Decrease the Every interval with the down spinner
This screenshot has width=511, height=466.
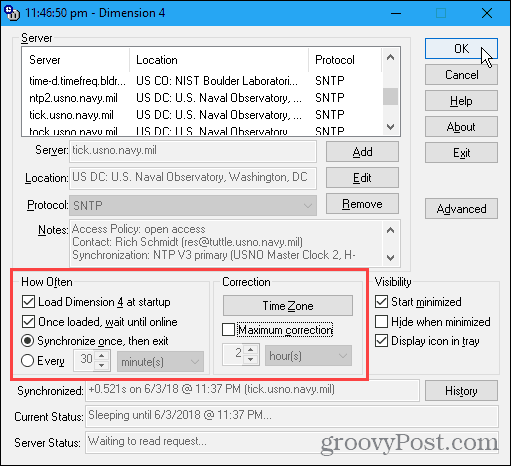pos(102,366)
